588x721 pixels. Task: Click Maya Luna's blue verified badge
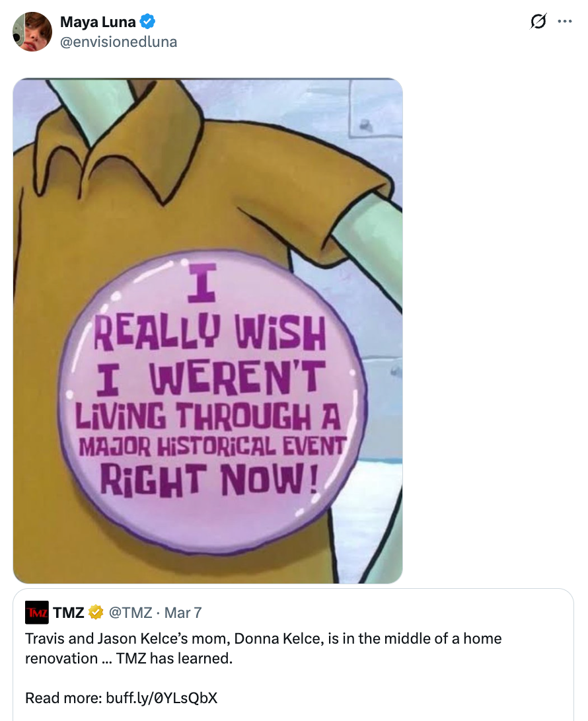[x=147, y=21]
